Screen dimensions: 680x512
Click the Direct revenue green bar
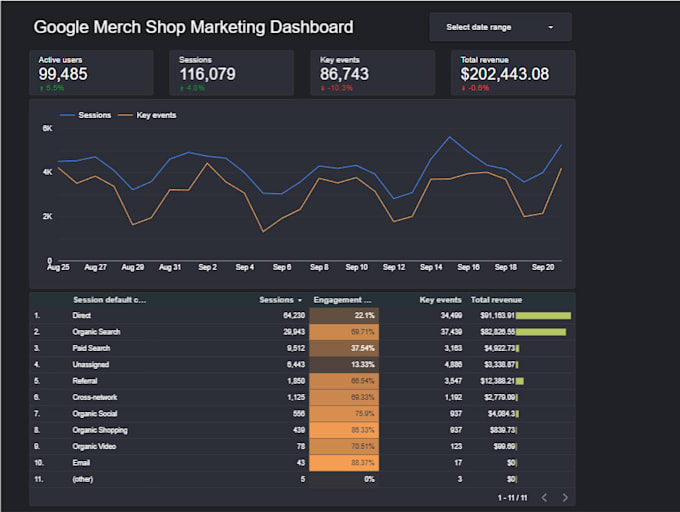click(x=543, y=316)
